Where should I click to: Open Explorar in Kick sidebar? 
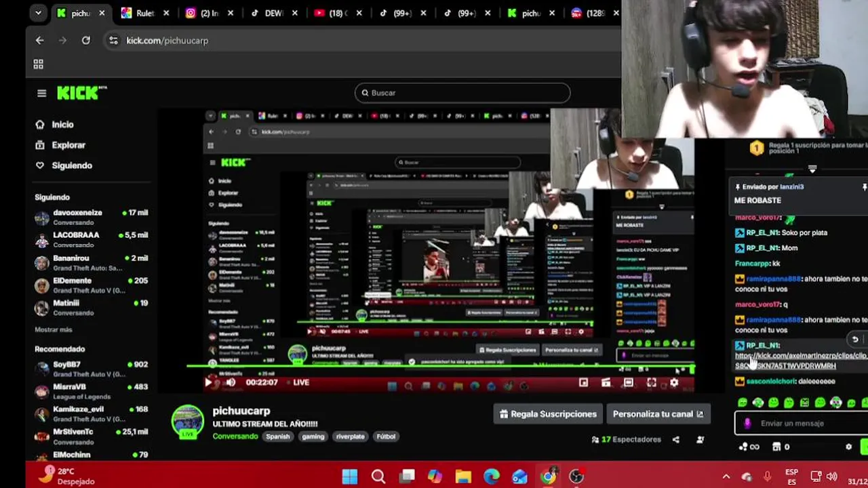point(68,145)
